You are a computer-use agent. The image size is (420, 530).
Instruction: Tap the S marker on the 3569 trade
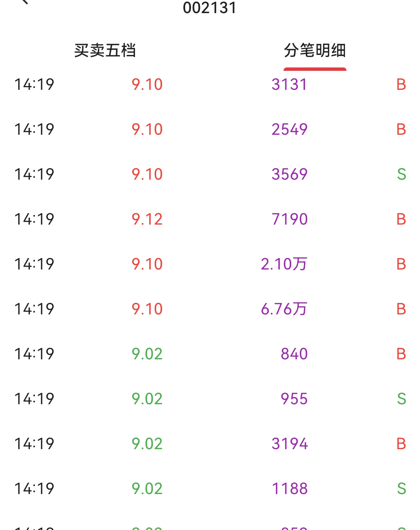401,174
